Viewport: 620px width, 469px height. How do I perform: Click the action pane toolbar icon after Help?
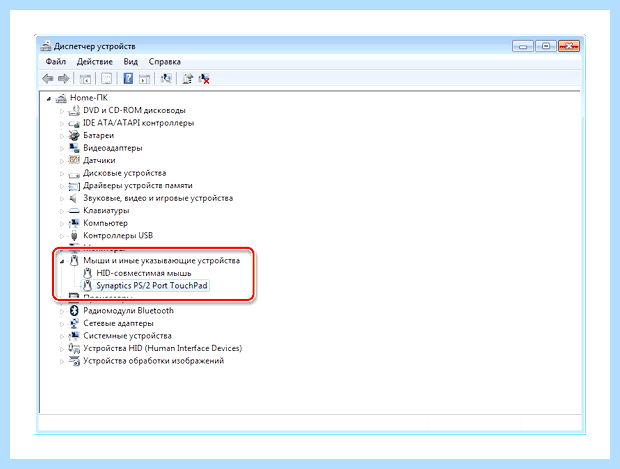[x=144, y=79]
